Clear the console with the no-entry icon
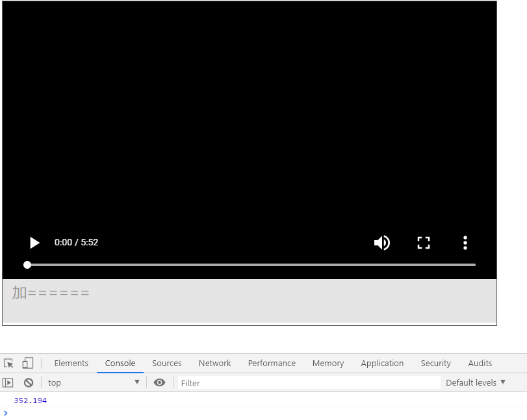This screenshot has height=420, width=527. 29,382
